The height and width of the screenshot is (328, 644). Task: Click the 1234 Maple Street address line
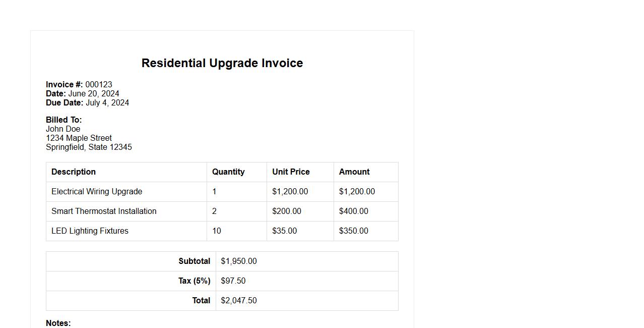(79, 138)
